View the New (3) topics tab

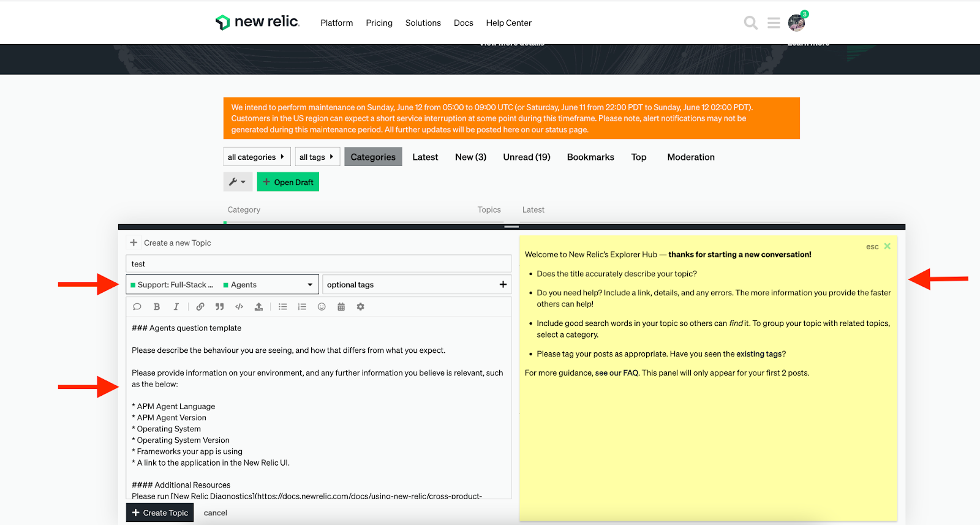coord(470,157)
